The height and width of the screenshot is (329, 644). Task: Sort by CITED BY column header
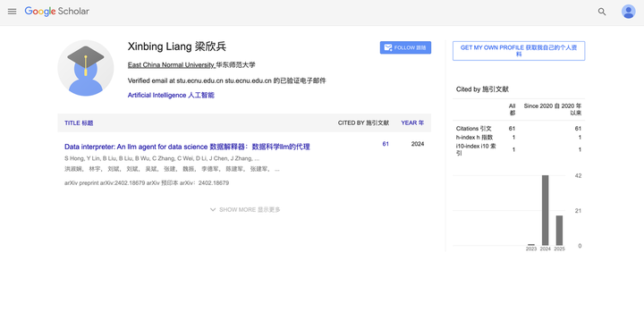363,122
